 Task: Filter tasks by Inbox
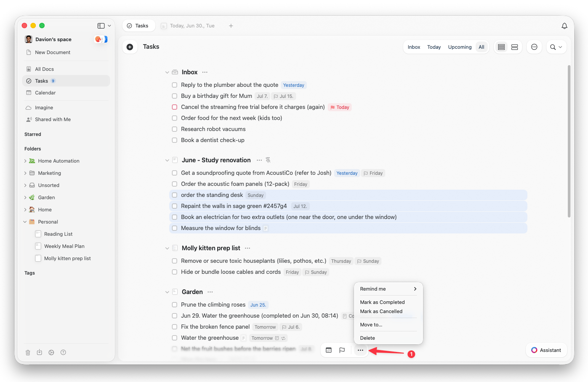(414, 47)
